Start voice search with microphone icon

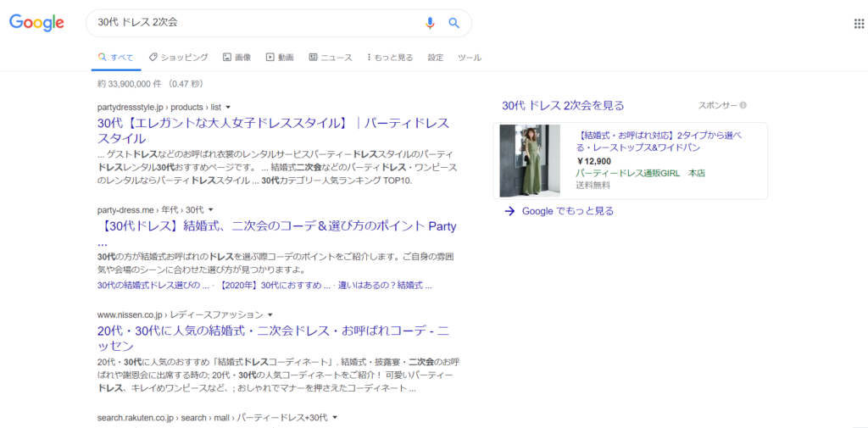point(430,23)
